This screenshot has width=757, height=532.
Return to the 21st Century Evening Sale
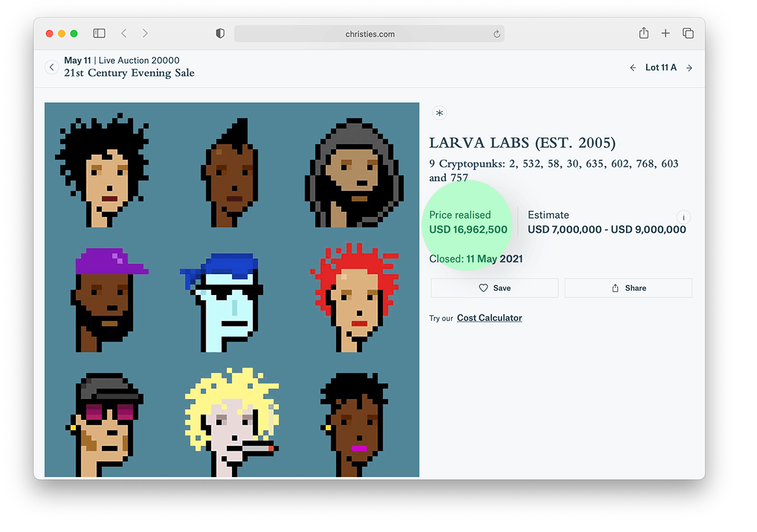click(x=52, y=67)
